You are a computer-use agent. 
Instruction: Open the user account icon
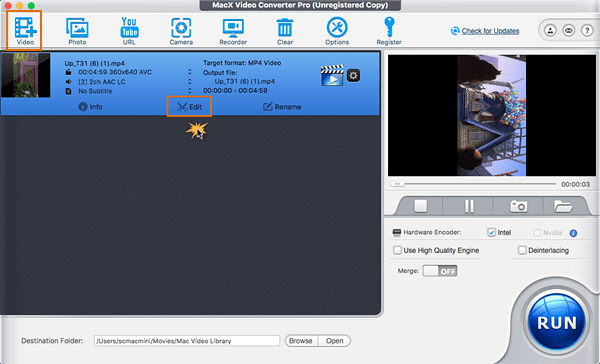point(550,30)
